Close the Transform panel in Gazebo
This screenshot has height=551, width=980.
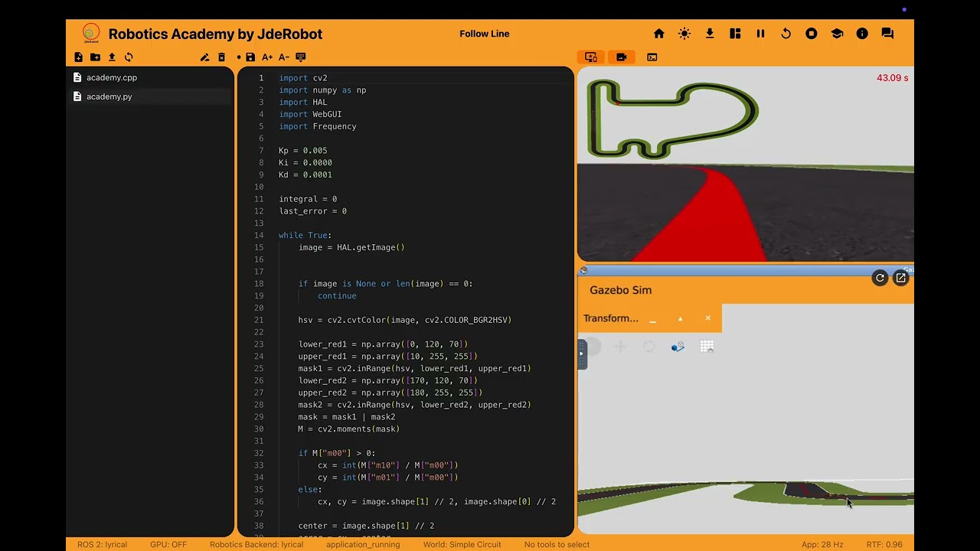click(x=708, y=318)
